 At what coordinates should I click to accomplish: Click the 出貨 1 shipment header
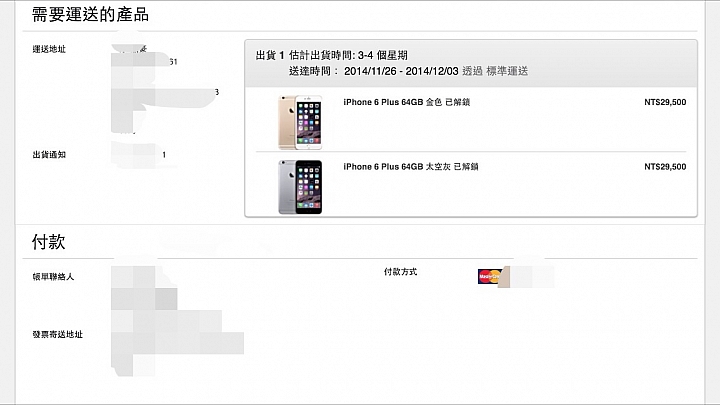pos(270,56)
